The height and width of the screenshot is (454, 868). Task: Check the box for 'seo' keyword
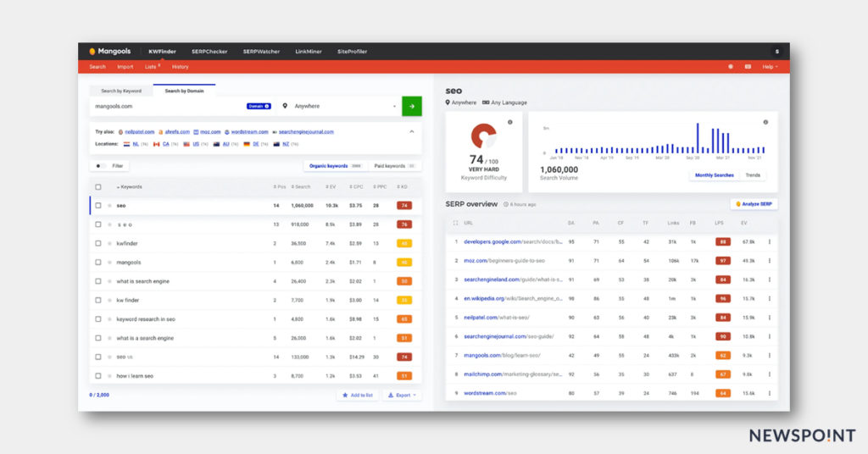point(98,206)
